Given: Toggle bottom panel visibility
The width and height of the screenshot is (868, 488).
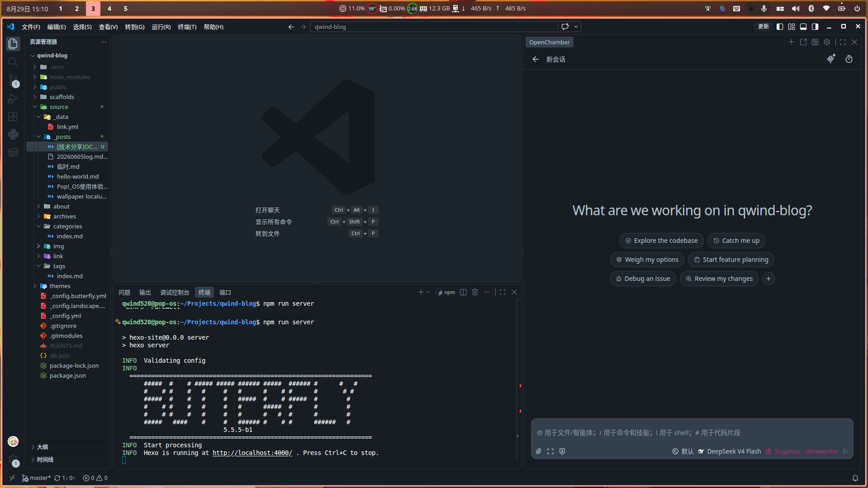Looking at the screenshot, I should 803,27.
